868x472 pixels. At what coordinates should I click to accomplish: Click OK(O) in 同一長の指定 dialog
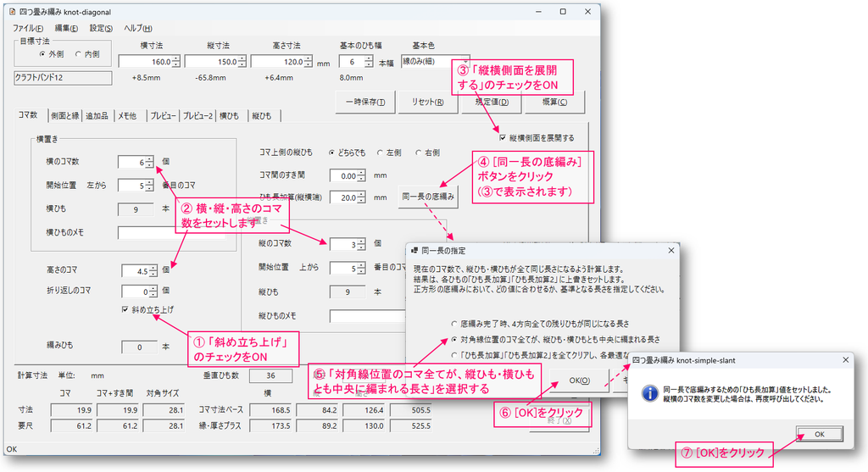pos(579,380)
